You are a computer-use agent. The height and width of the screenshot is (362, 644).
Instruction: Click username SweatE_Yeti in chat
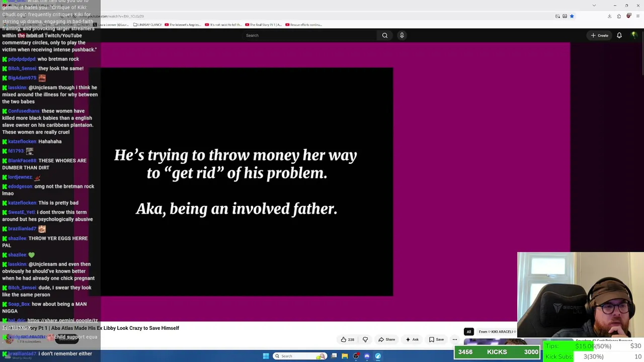tap(21, 212)
